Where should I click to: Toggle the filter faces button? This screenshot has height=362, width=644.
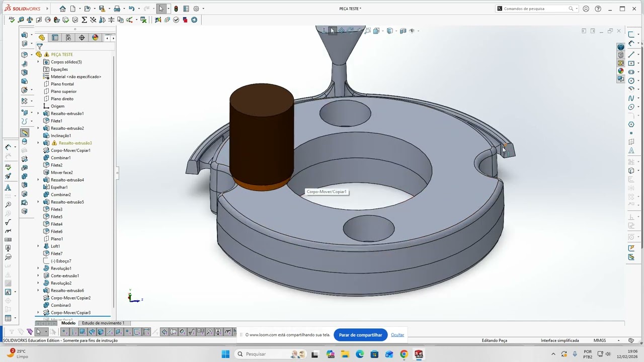click(83, 332)
